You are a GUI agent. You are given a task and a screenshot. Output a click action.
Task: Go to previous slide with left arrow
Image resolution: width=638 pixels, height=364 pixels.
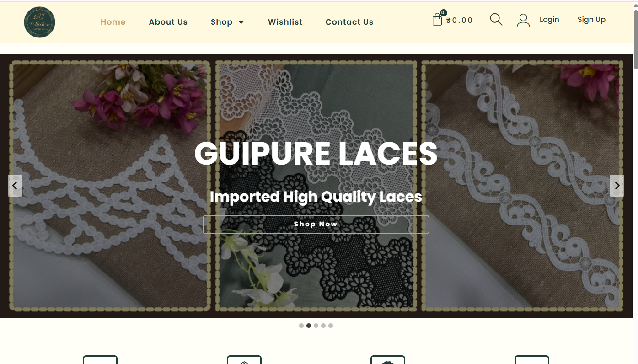[15, 186]
